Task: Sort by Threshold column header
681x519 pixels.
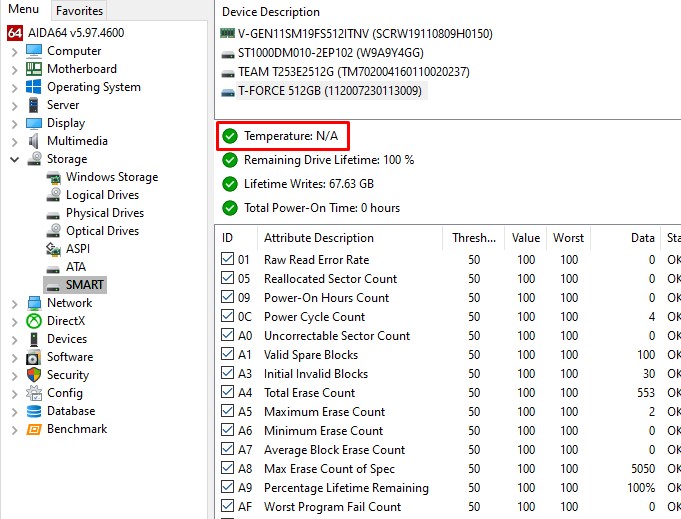Action: 473,238
